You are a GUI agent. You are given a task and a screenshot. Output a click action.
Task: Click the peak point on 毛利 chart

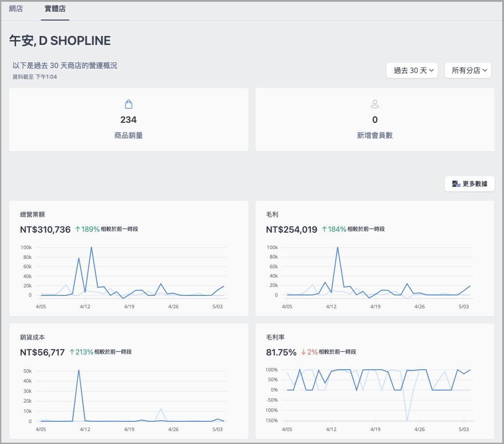coord(337,247)
